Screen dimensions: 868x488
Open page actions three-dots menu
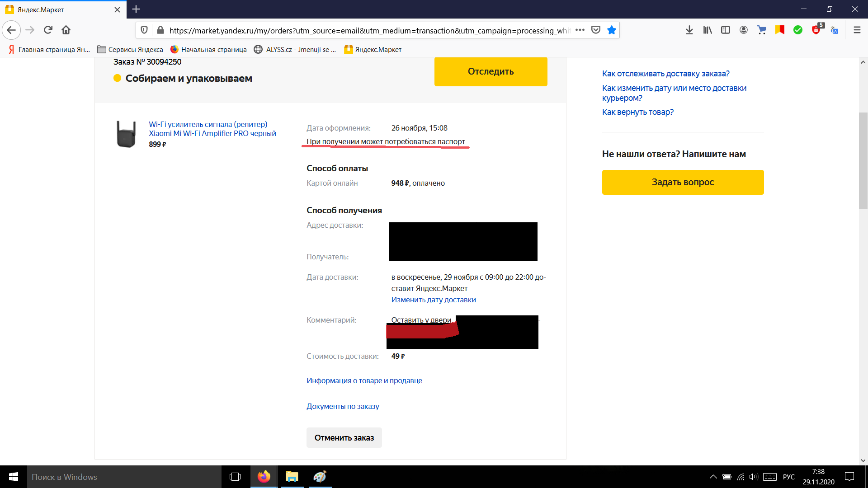[x=580, y=30]
